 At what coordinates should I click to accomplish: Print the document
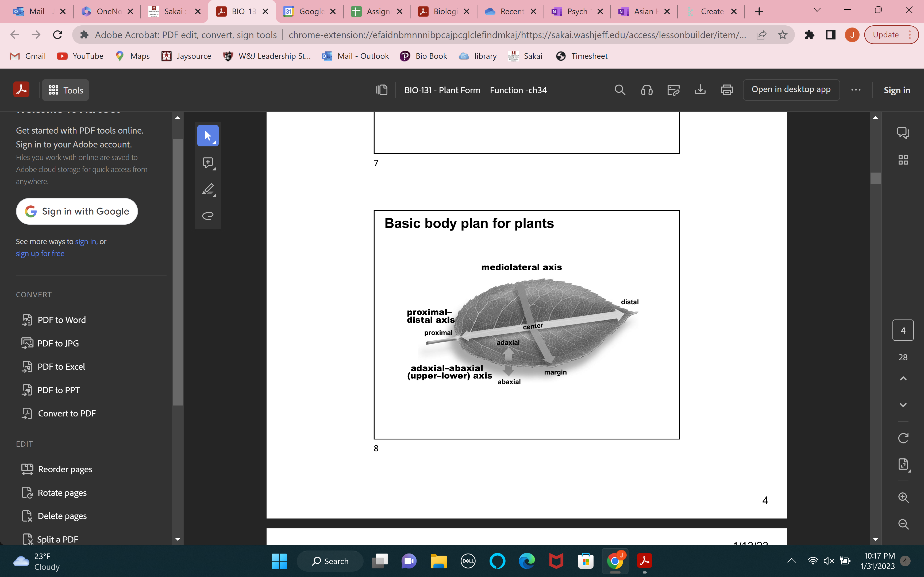(x=727, y=90)
